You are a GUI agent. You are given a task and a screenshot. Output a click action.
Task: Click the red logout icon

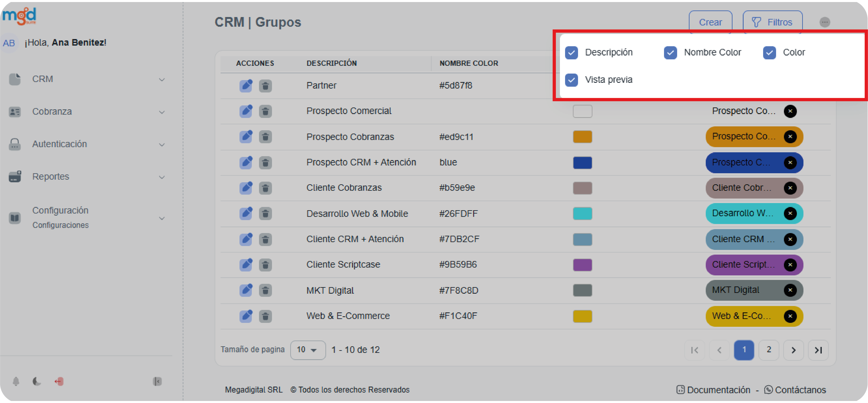[x=59, y=381]
